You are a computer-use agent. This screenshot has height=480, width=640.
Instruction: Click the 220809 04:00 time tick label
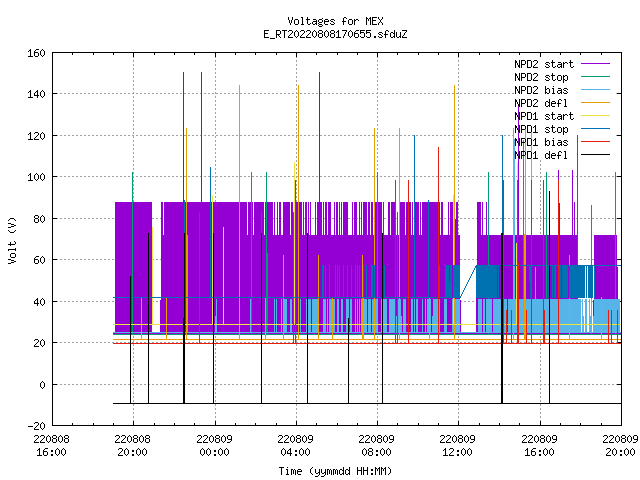(296, 445)
